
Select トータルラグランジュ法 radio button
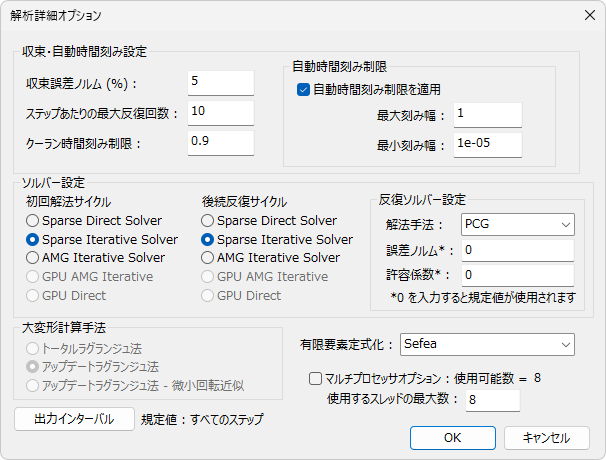point(32,349)
